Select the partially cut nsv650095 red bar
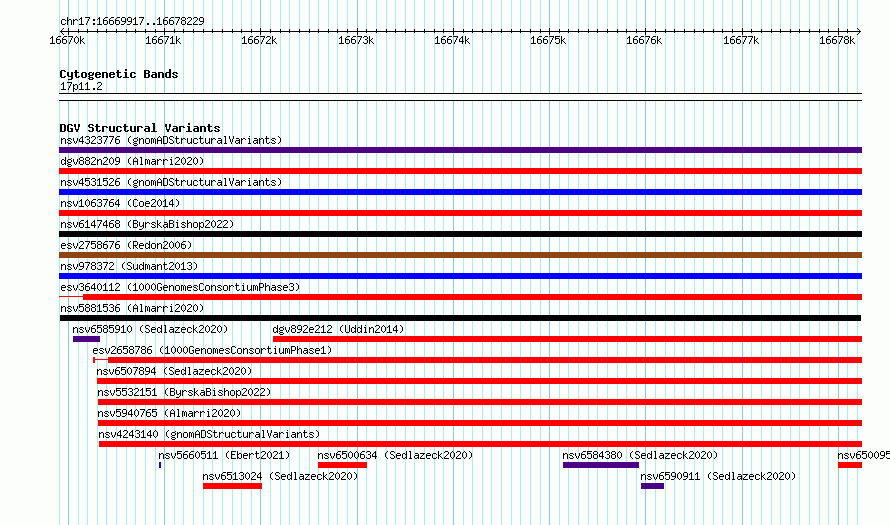This screenshot has width=890, height=525. click(850, 465)
